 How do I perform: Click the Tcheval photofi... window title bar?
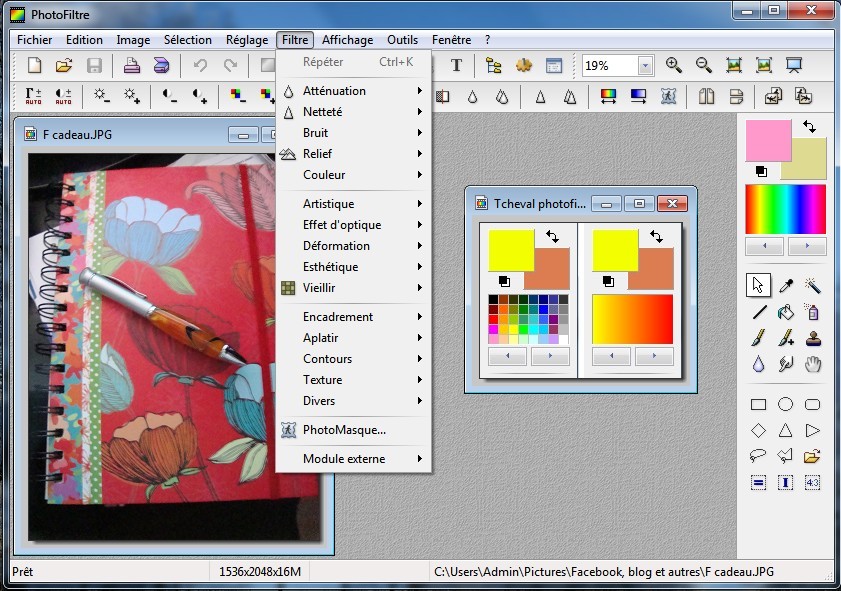click(x=580, y=204)
